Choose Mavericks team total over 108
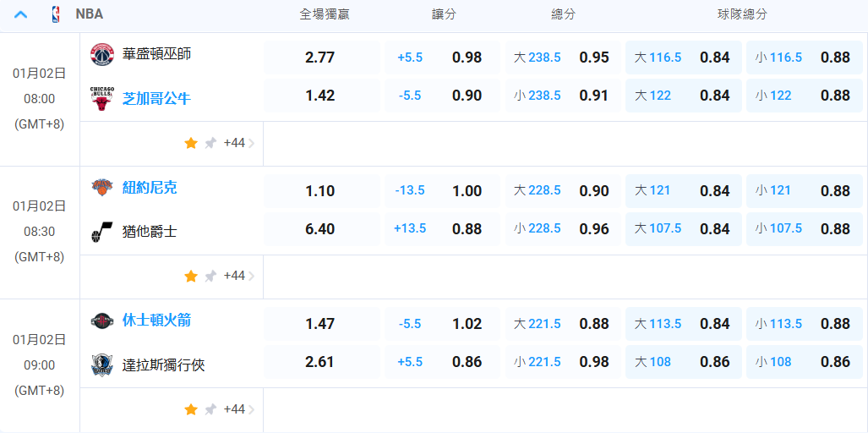This screenshot has height=433, width=868. pyautogui.click(x=684, y=362)
